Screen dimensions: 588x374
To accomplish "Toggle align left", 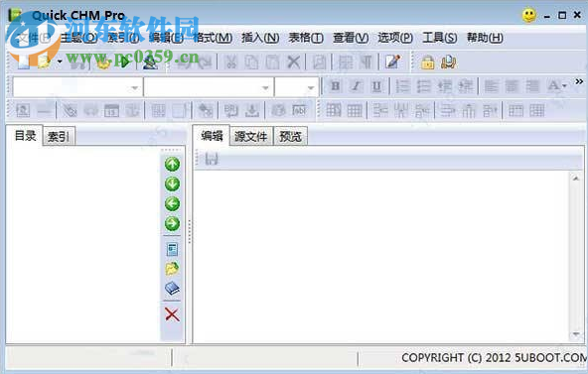I will (x=491, y=86).
